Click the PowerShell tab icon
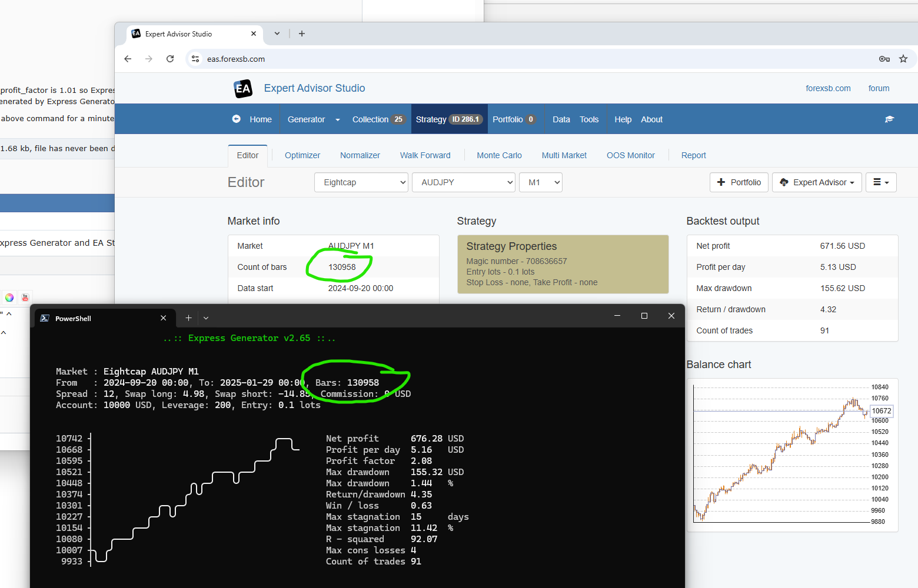The height and width of the screenshot is (588, 918). pyautogui.click(x=45, y=318)
